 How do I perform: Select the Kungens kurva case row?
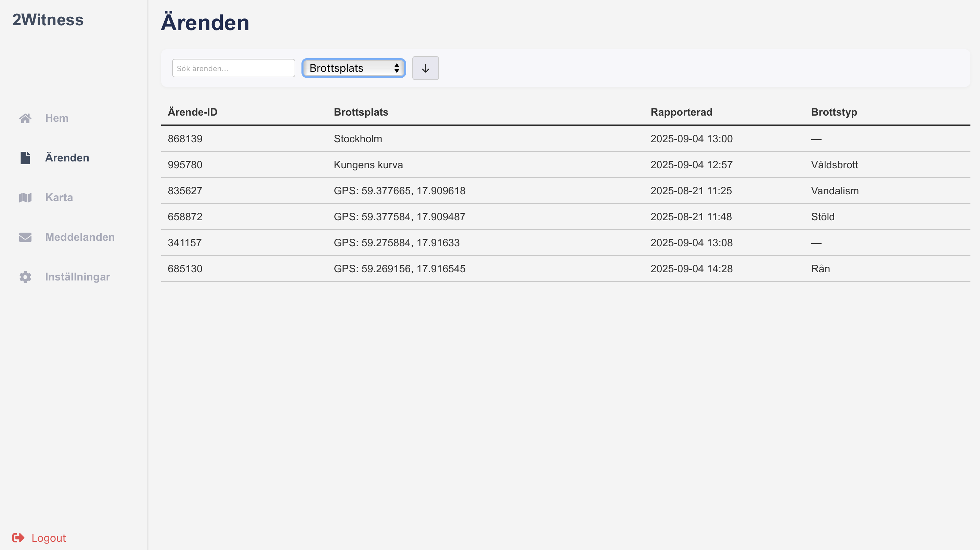click(x=368, y=165)
